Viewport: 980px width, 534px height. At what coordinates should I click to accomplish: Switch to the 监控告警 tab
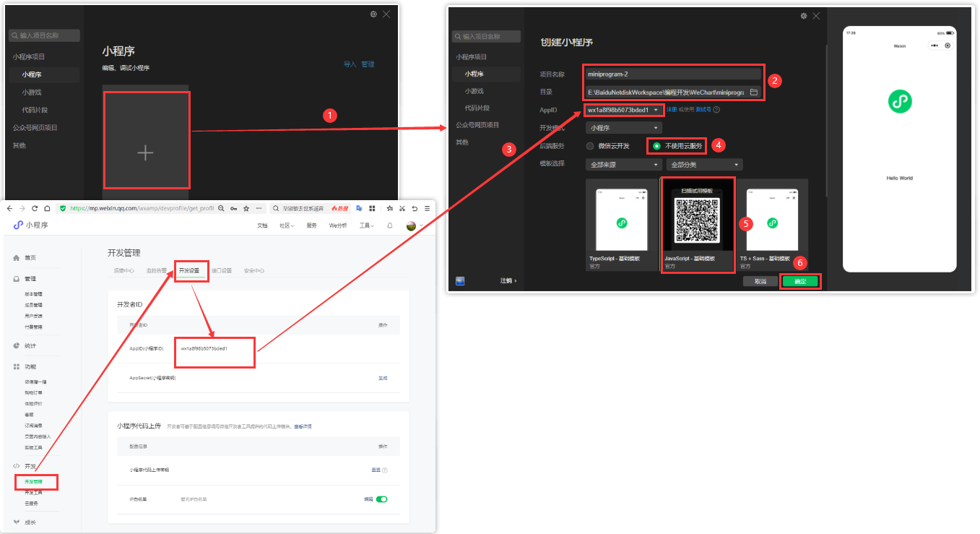pos(157,271)
